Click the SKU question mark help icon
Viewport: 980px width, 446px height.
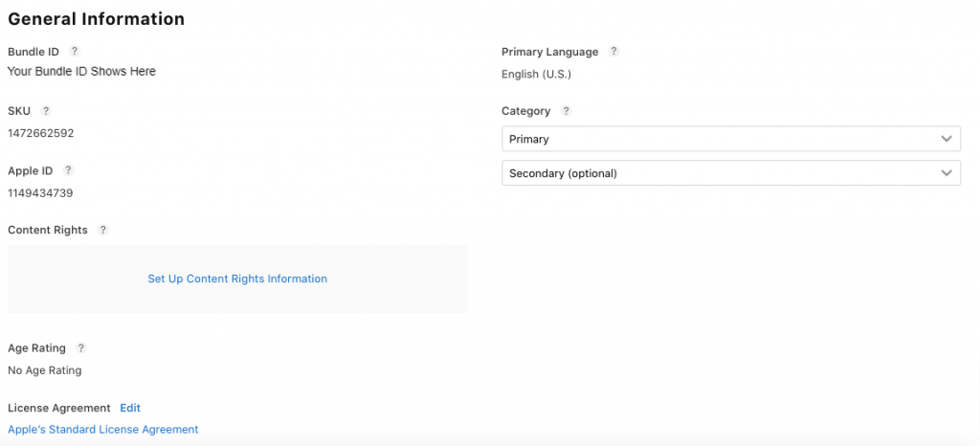click(x=46, y=111)
